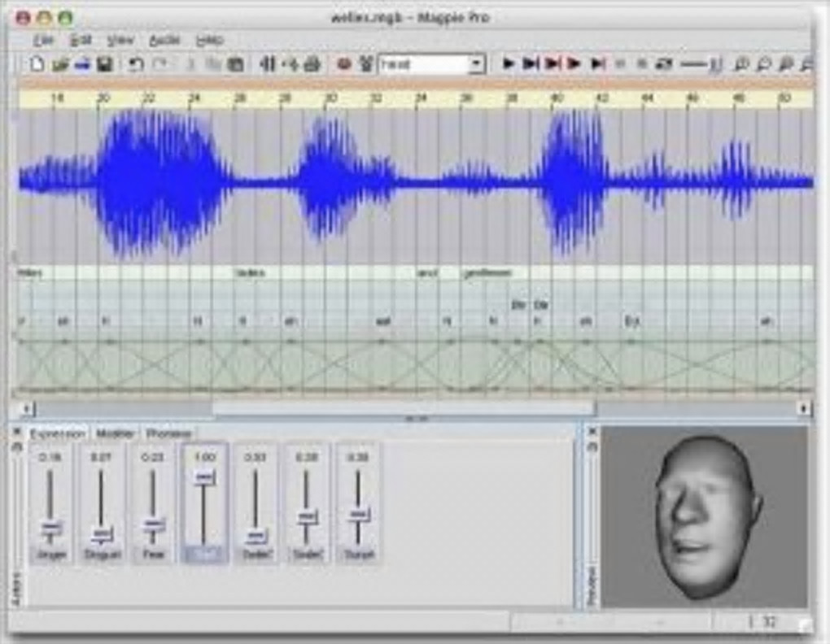Click frame 50 on the time ruler
Image resolution: width=830 pixels, height=644 pixels.
point(784,98)
